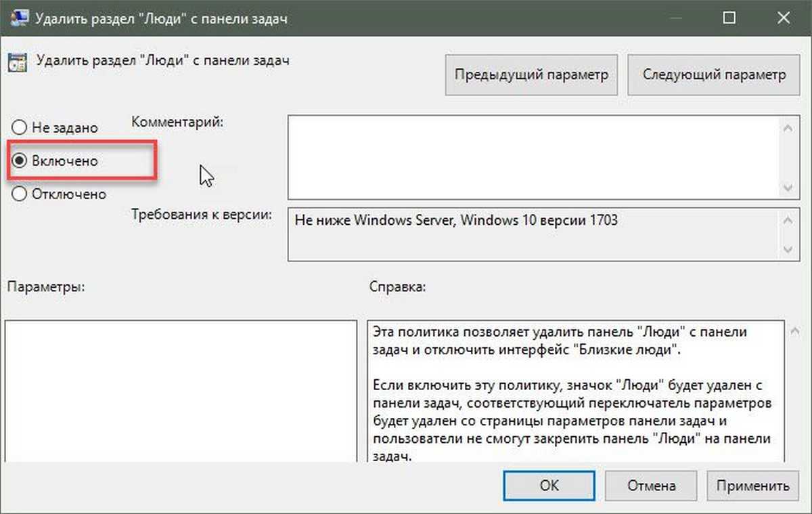This screenshot has width=812, height=514.
Task: Set the policy to "Отключено"
Action: (20, 194)
